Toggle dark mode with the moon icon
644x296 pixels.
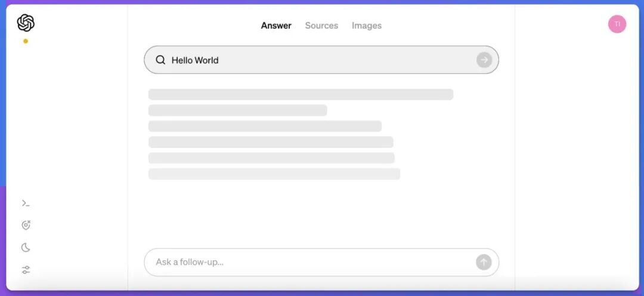(26, 248)
